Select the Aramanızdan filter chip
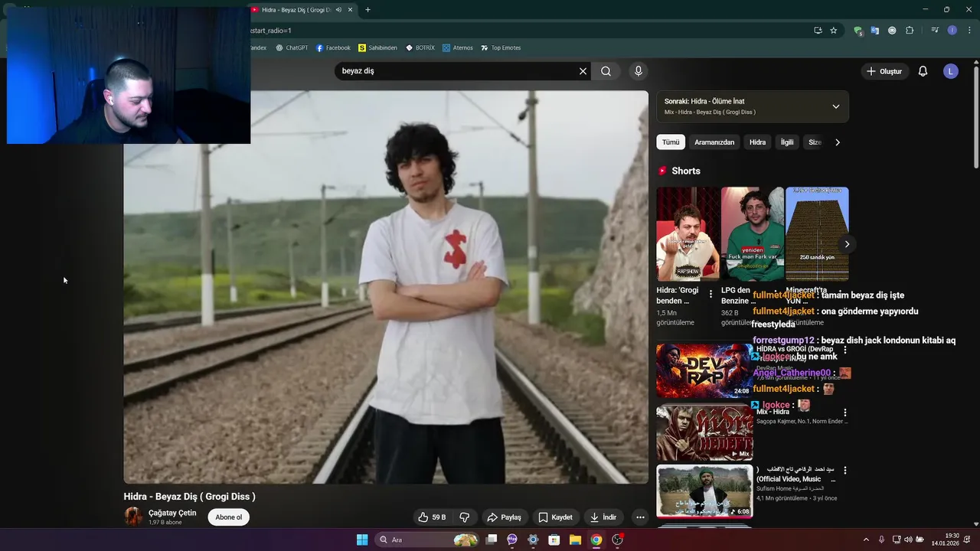This screenshot has width=980, height=551. click(714, 142)
